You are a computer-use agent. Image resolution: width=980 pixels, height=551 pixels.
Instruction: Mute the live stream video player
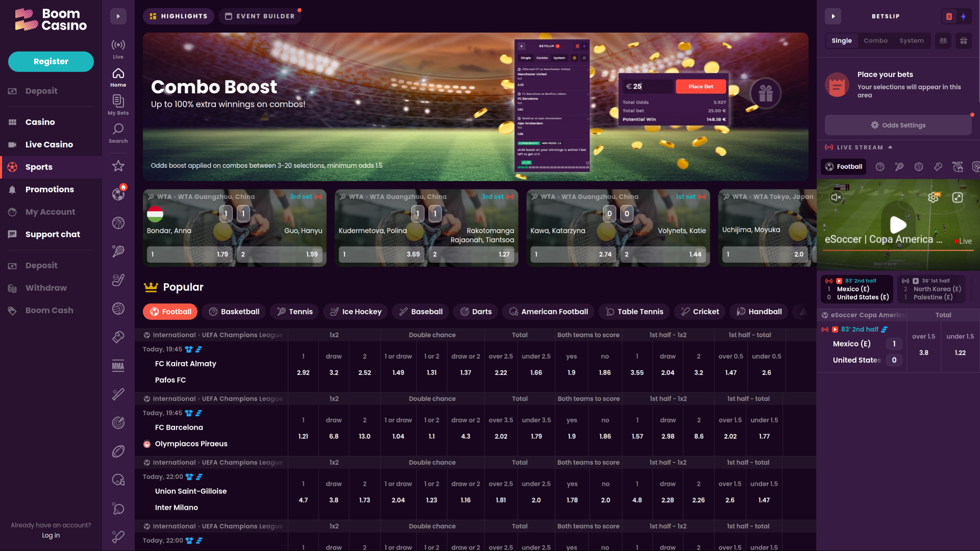(x=836, y=197)
